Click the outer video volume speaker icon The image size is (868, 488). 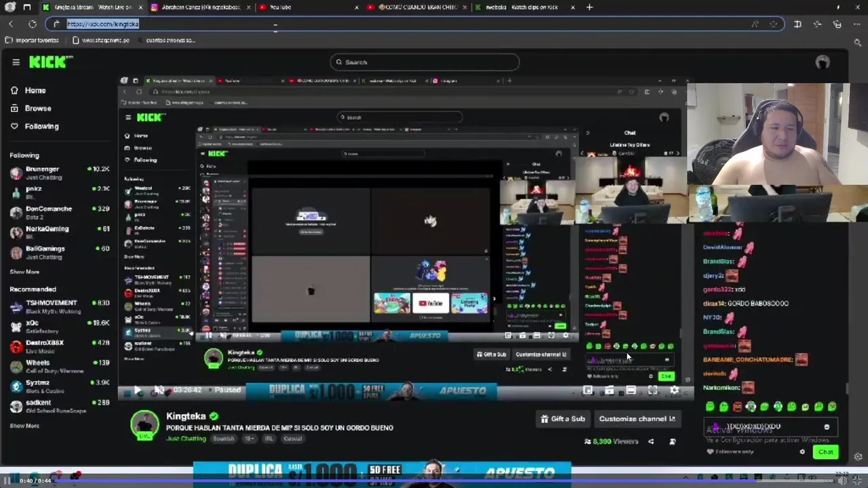[x=843, y=481]
